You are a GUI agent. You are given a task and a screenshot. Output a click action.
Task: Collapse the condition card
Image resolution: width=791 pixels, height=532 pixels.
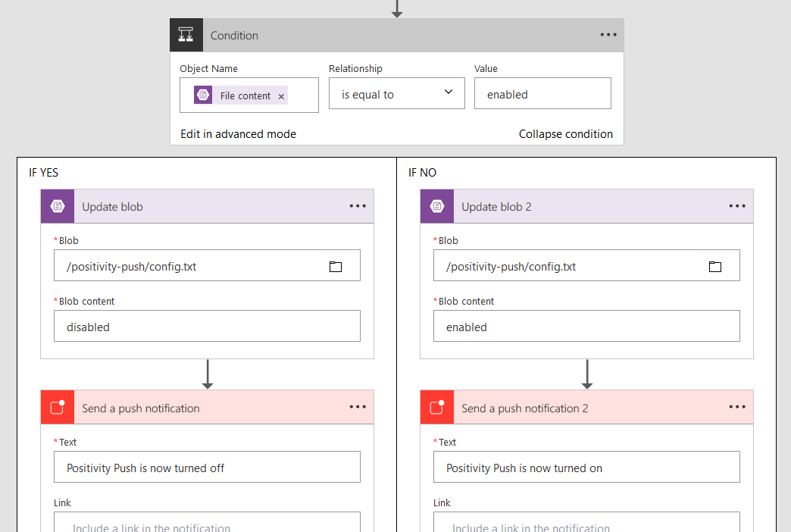tap(566, 133)
